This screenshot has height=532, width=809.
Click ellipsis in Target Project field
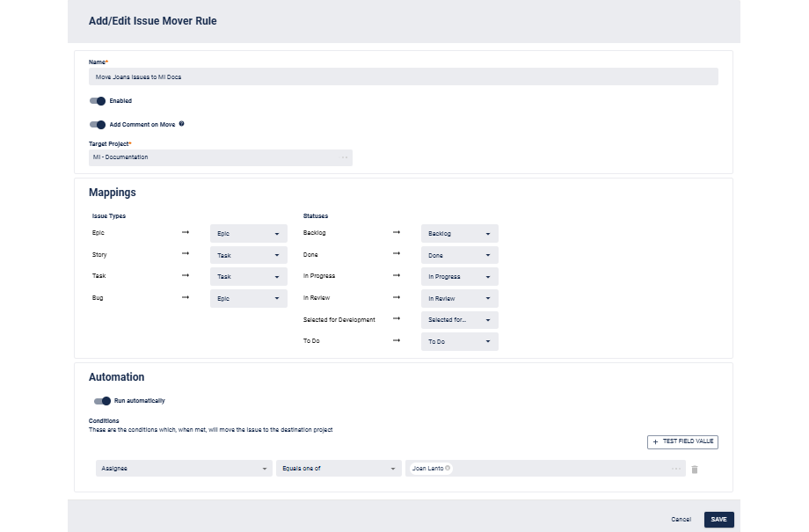click(x=344, y=157)
